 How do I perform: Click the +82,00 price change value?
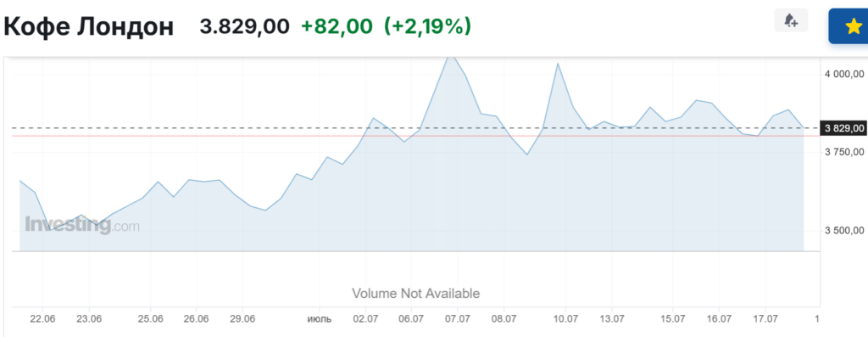coord(337,26)
